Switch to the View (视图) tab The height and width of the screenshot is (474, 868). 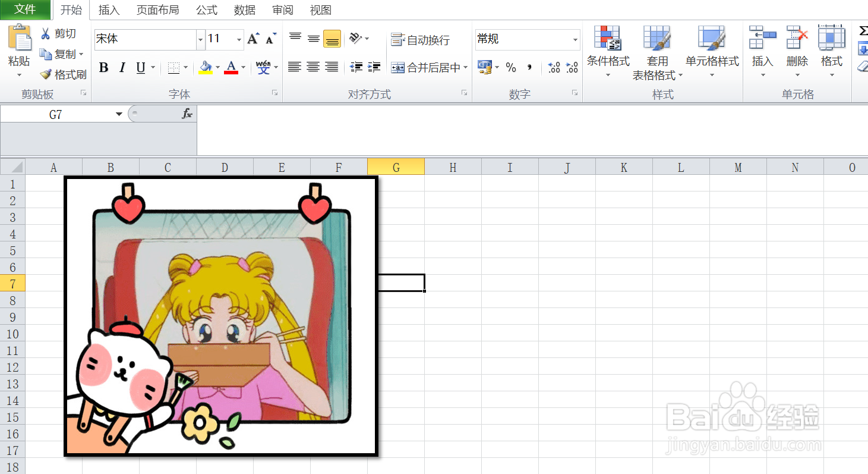tap(321, 10)
